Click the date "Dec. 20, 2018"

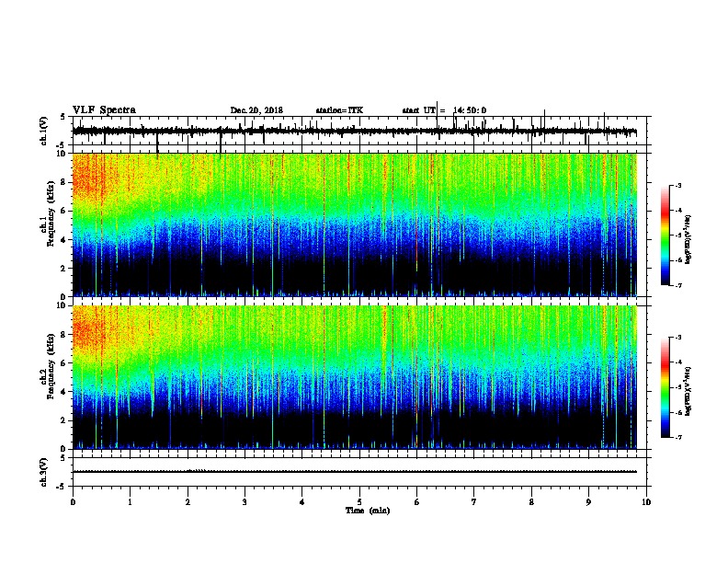tap(256, 110)
